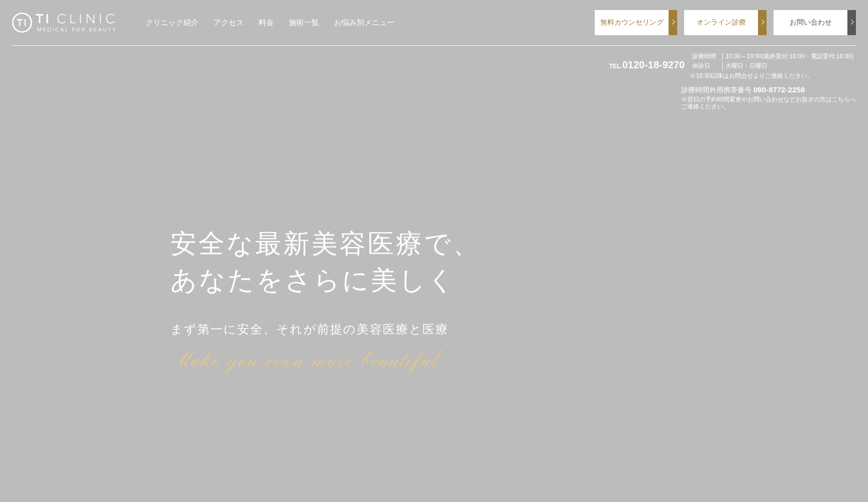This screenshot has height=502, width=868.
Task: Select 施術一覧 in the header menu
Action: pos(303,23)
